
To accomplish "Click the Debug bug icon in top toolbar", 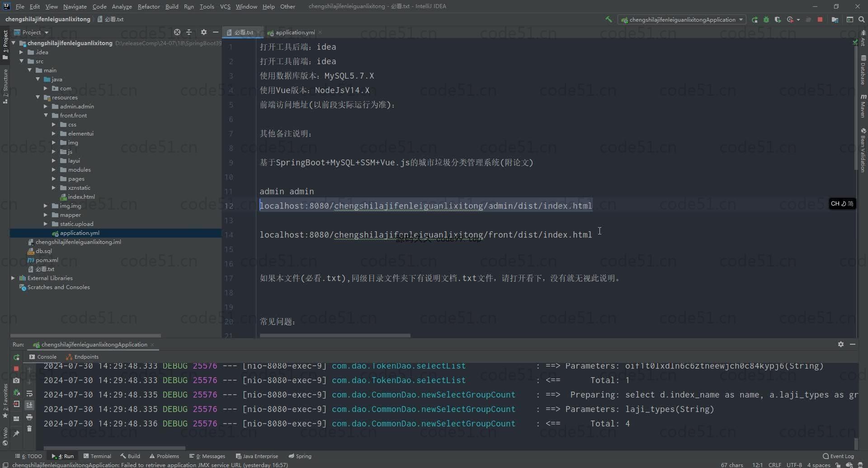I will point(766,19).
